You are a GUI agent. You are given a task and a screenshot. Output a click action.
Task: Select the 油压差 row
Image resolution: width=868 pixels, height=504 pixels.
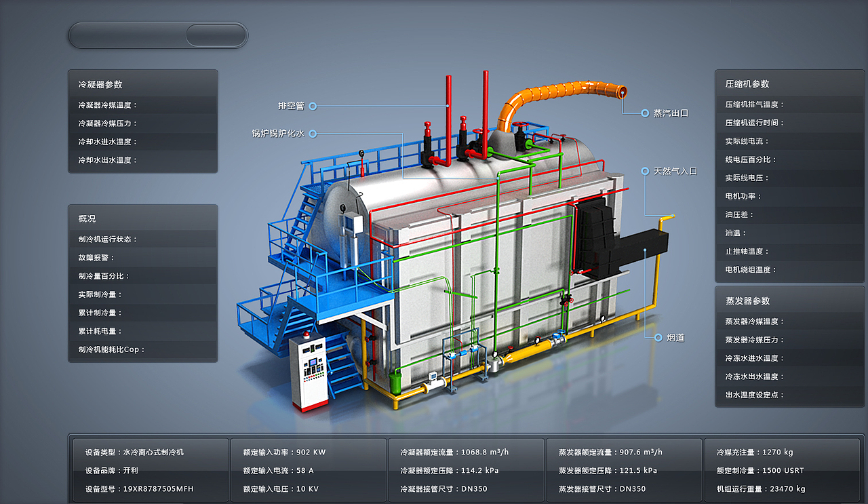click(x=789, y=214)
